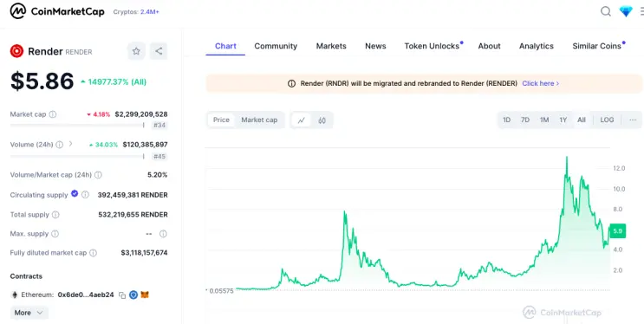Image resolution: width=644 pixels, height=324 pixels.
Task: Follow the Click here migration link
Action: (541, 84)
